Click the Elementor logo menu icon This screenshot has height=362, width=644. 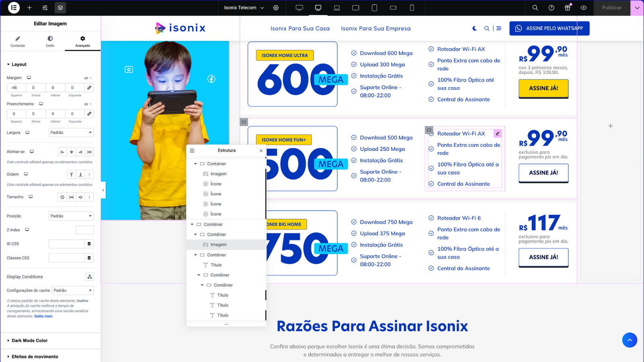(x=14, y=8)
